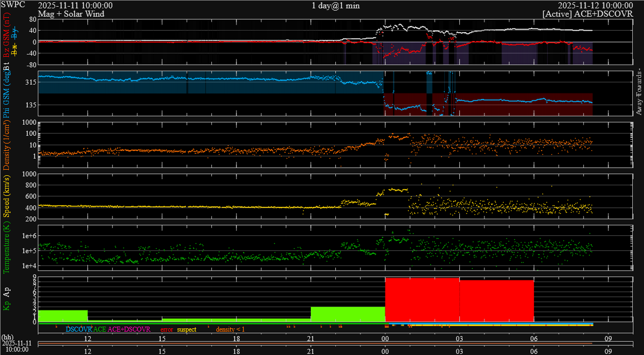Screen dimensions: 644x355
Task: Click the SWPC title in the corner
Action: coord(13,5)
